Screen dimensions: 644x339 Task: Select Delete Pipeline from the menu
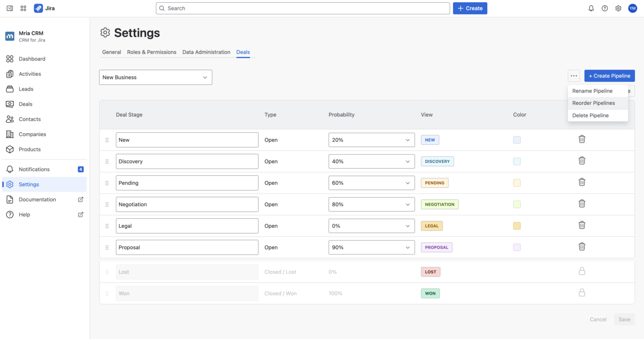[x=590, y=115]
